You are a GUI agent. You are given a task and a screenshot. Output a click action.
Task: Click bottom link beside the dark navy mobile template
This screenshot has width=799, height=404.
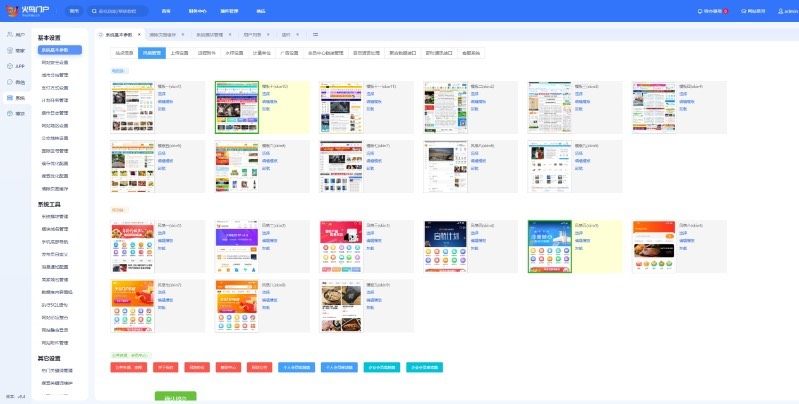(x=474, y=248)
